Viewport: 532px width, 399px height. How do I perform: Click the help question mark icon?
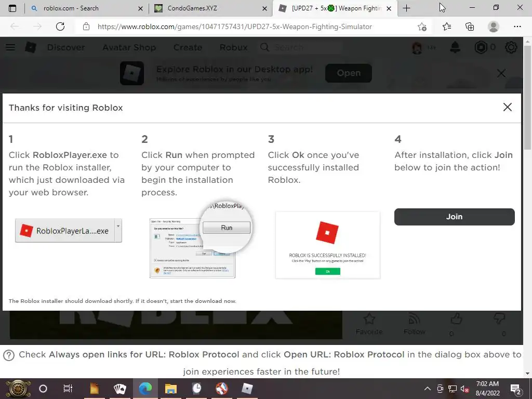(x=9, y=355)
